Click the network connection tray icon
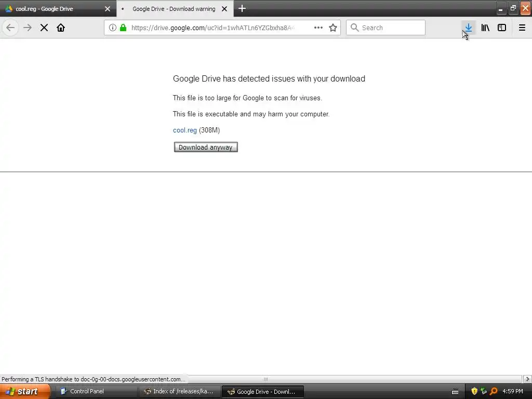The height and width of the screenshot is (399, 532). click(484, 391)
